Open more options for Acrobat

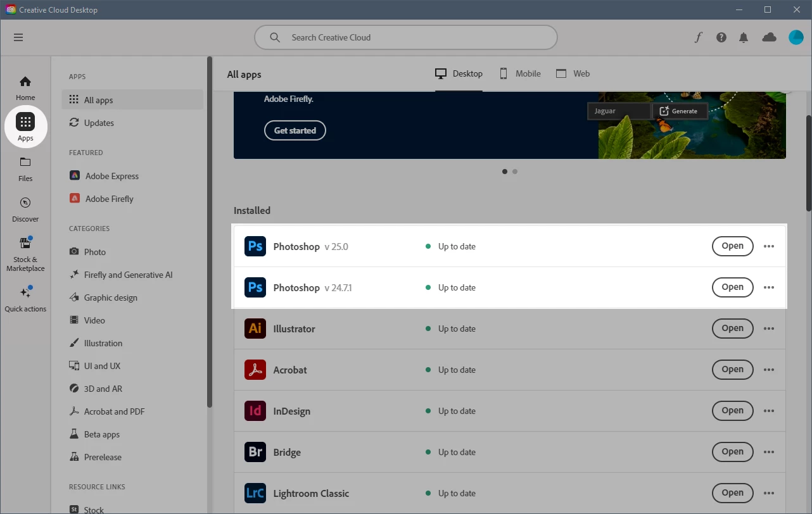tap(769, 370)
